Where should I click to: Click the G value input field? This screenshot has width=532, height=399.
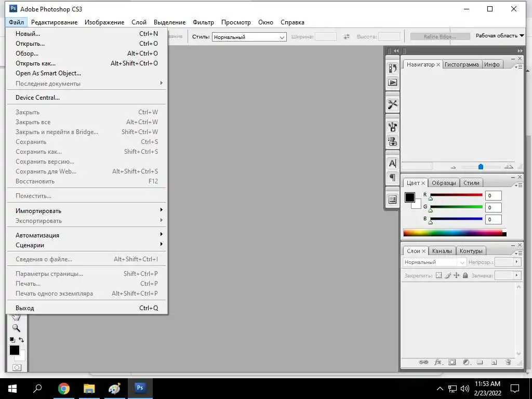coord(494,207)
